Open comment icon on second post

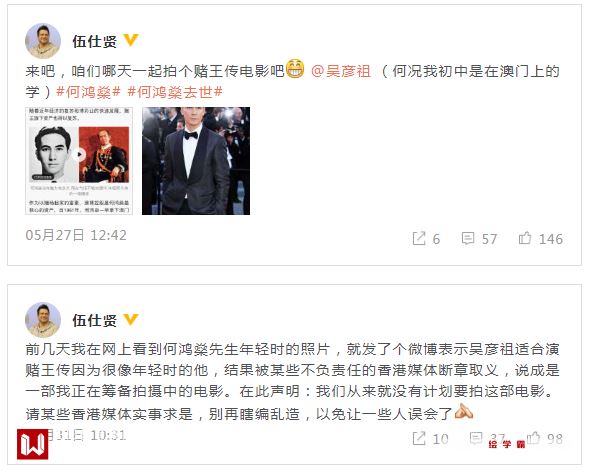(x=476, y=438)
